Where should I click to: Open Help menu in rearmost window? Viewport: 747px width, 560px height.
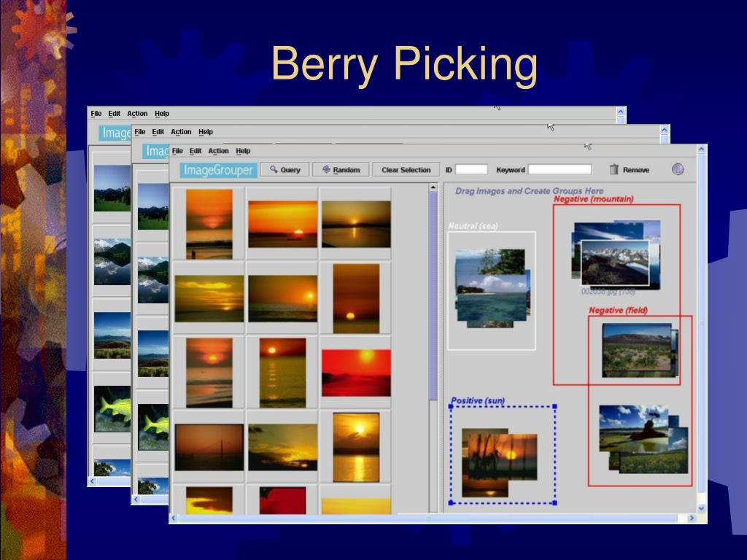[161, 114]
